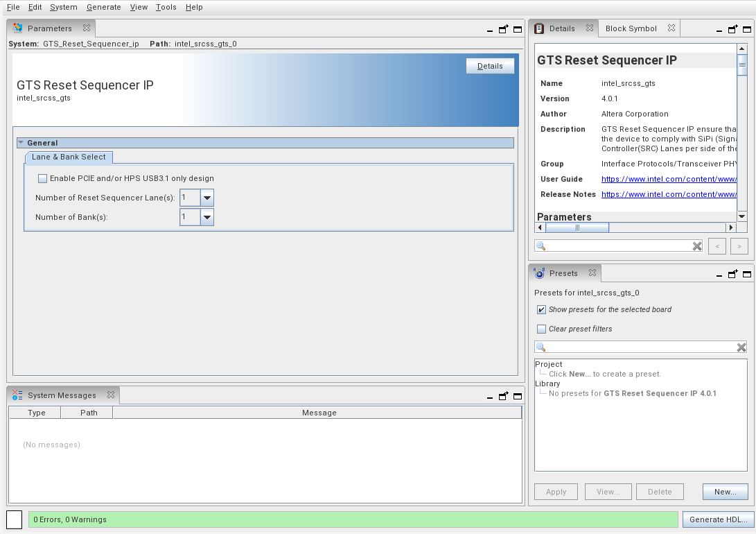Click the Message column header

point(319,413)
